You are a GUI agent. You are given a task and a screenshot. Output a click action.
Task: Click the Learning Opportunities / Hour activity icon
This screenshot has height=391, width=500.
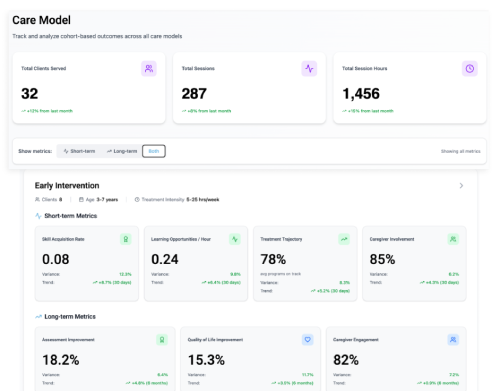pyautogui.click(x=235, y=239)
